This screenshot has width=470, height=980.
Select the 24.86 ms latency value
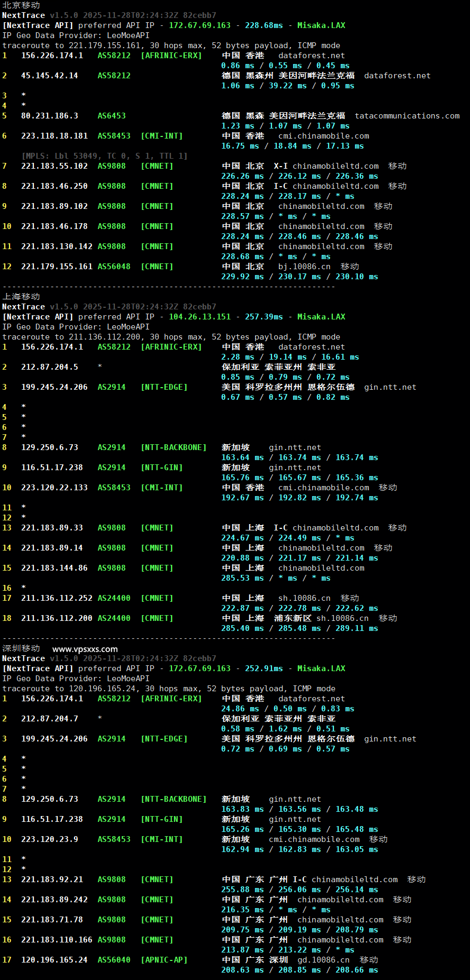point(240,709)
